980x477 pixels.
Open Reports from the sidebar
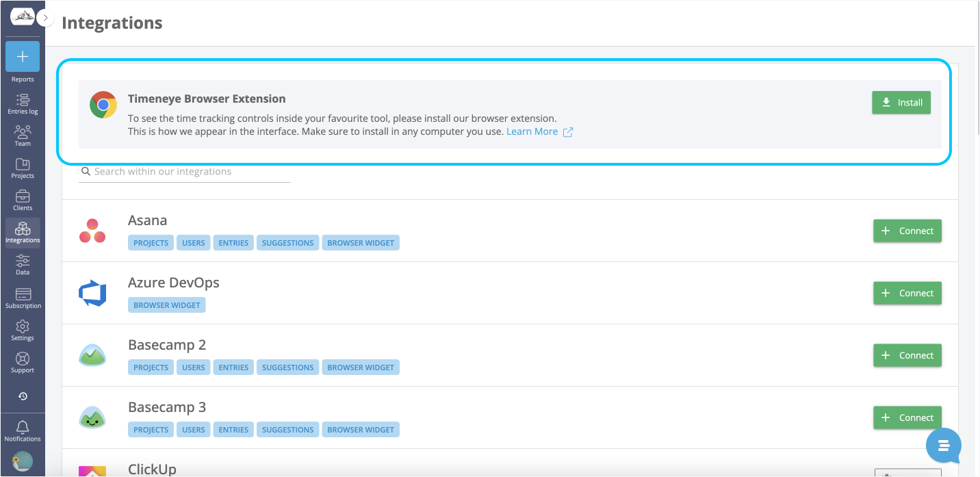[23, 79]
